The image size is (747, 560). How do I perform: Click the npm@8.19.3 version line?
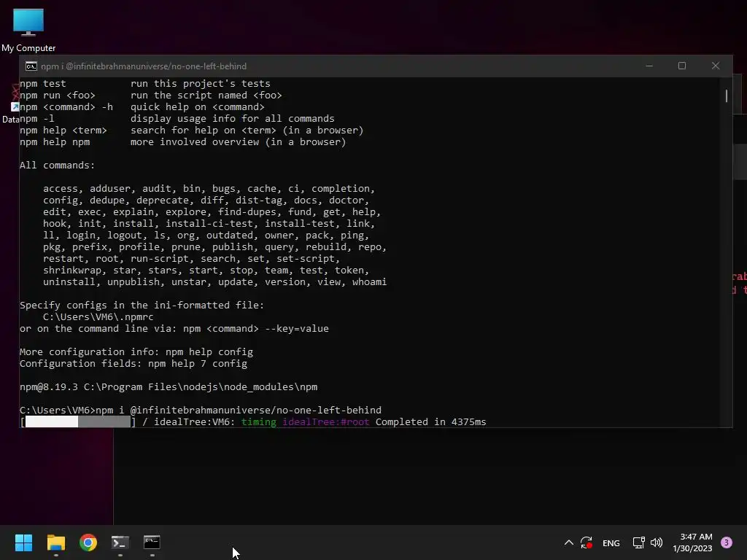coord(169,386)
